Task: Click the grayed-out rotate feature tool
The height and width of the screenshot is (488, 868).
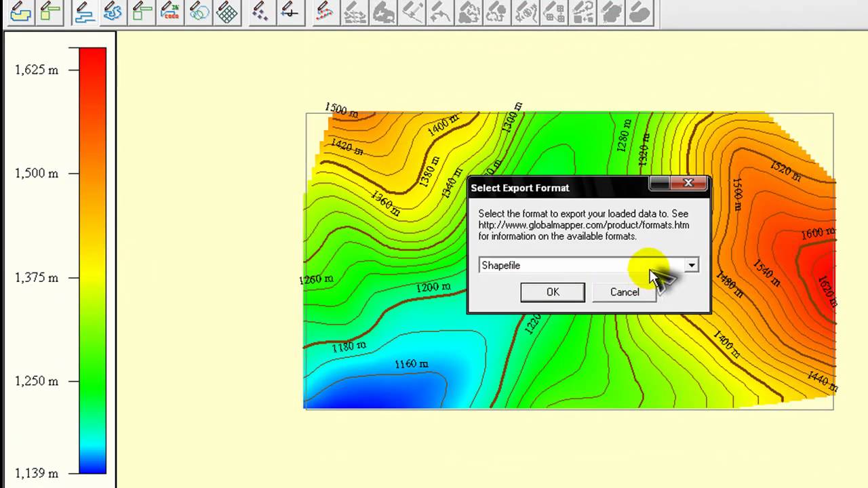Action: point(526,12)
